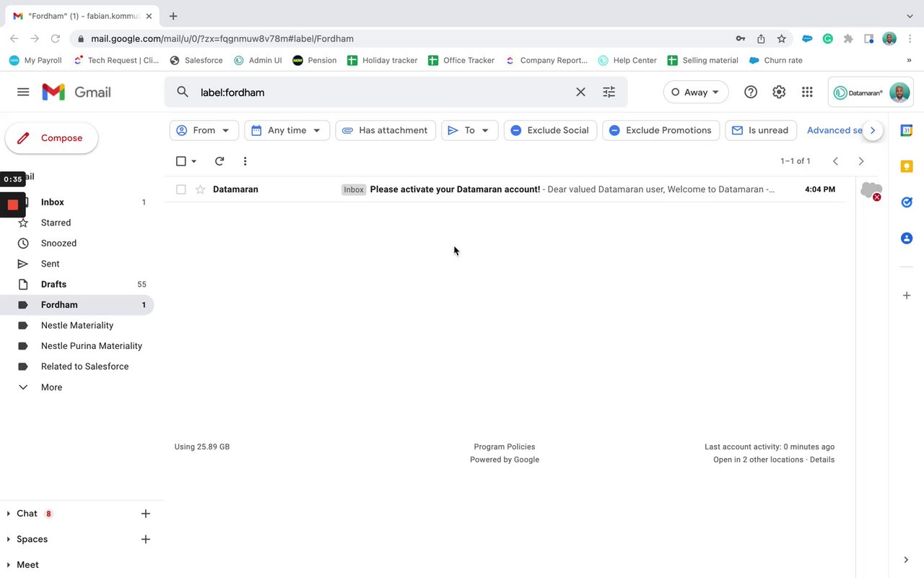Open the Settings gear icon
Screen dimensions: 924x578
click(779, 92)
